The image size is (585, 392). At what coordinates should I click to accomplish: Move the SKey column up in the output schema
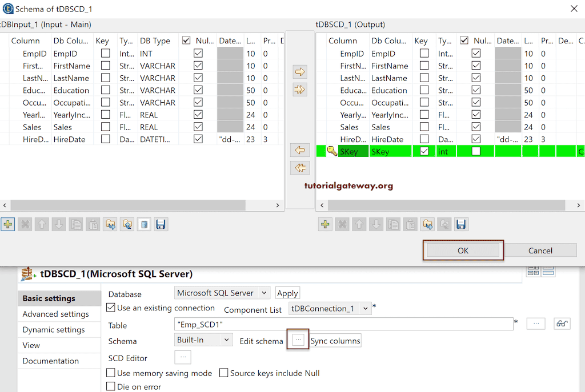pos(359,225)
